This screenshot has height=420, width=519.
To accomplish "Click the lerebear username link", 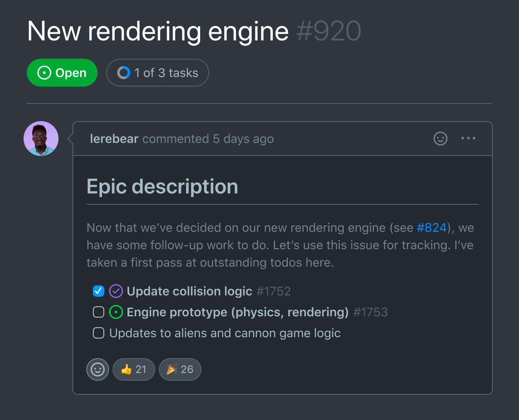I will pos(114,139).
